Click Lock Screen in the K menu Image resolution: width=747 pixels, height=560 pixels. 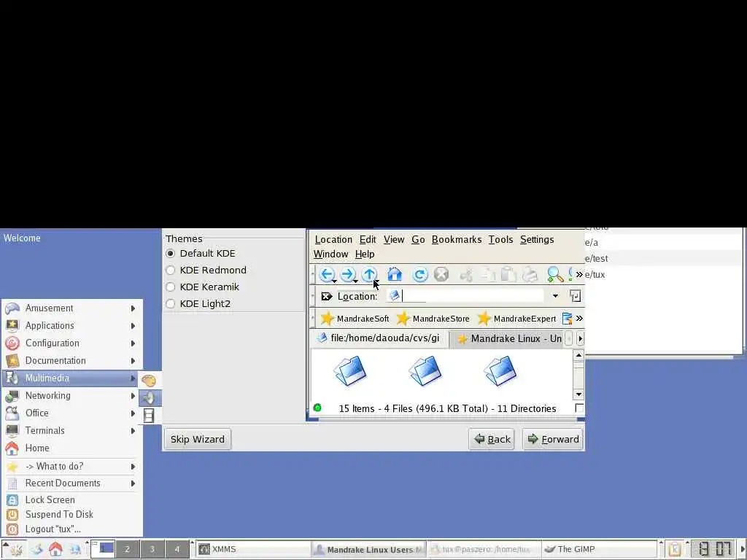(72, 500)
